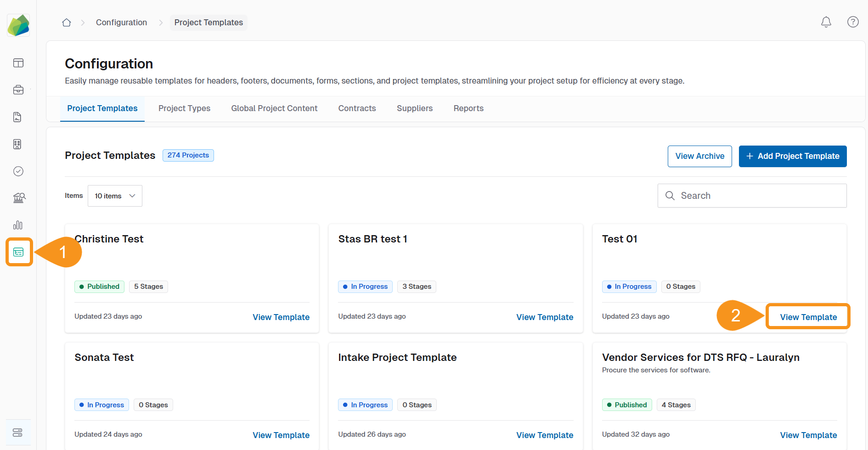Click inside the Search field
The image size is (868, 450).
tap(752, 196)
